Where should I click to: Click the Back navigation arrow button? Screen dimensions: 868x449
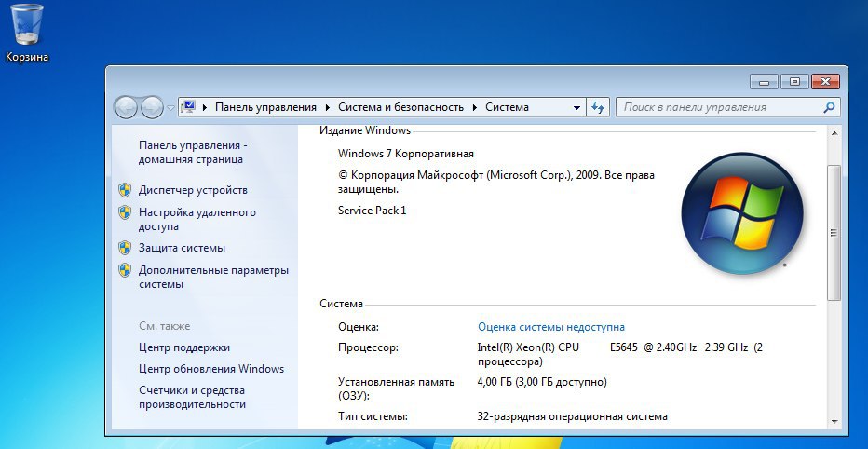coord(127,107)
